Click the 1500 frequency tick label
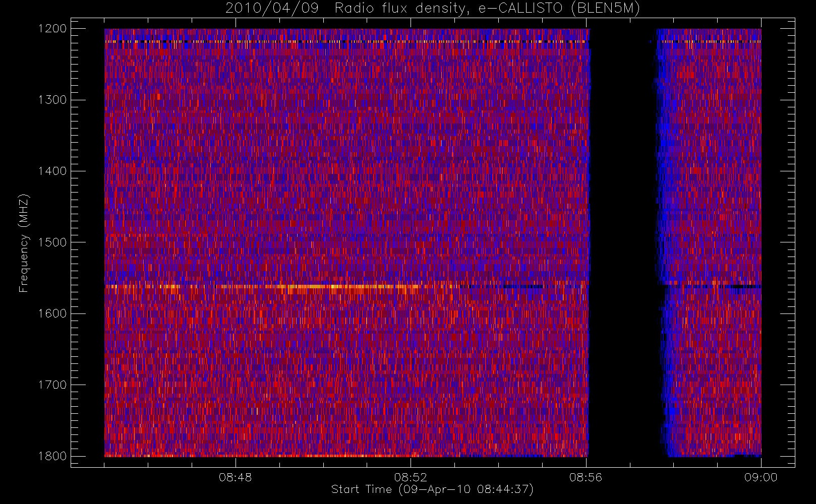Image resolution: width=816 pixels, height=504 pixels. (52, 242)
